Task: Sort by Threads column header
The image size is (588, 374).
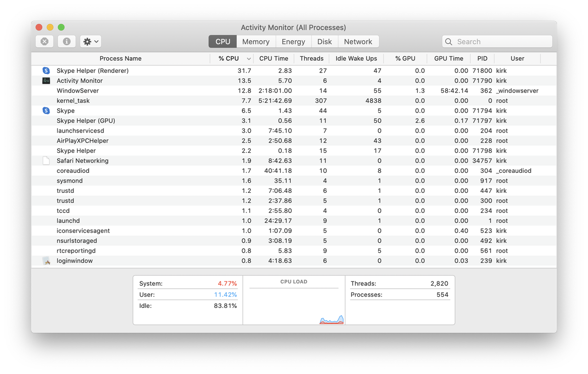Action: point(312,58)
